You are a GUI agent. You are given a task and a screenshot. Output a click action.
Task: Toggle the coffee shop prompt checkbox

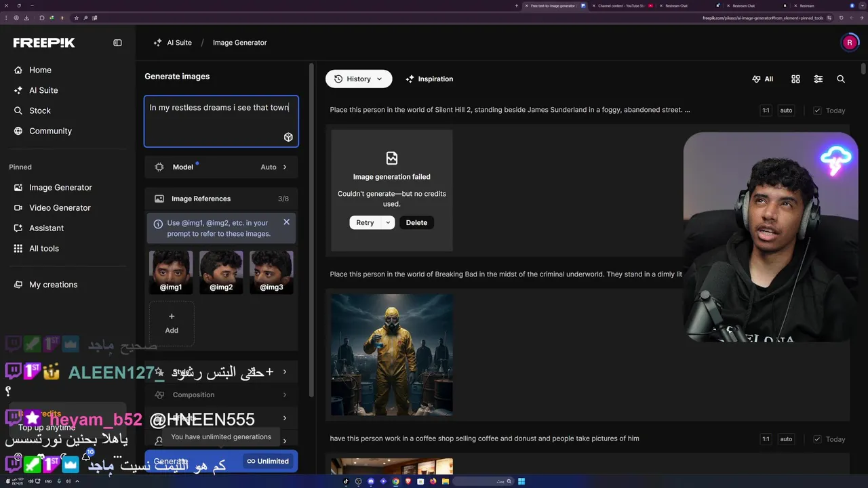[x=817, y=439]
